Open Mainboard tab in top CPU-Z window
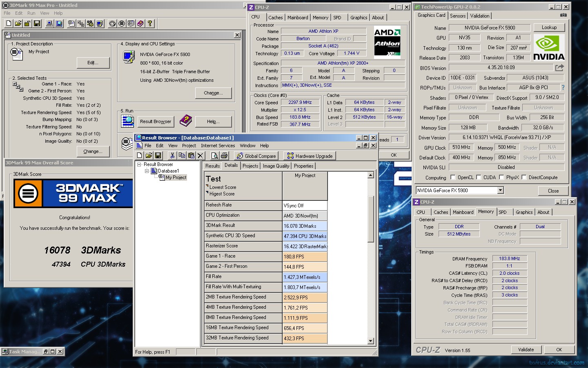The image size is (588, 368). (298, 18)
